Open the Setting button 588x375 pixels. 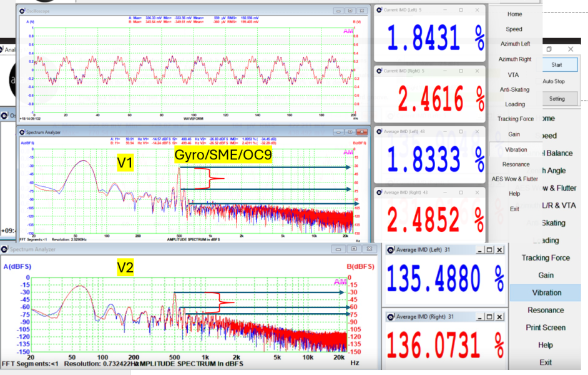557,99
